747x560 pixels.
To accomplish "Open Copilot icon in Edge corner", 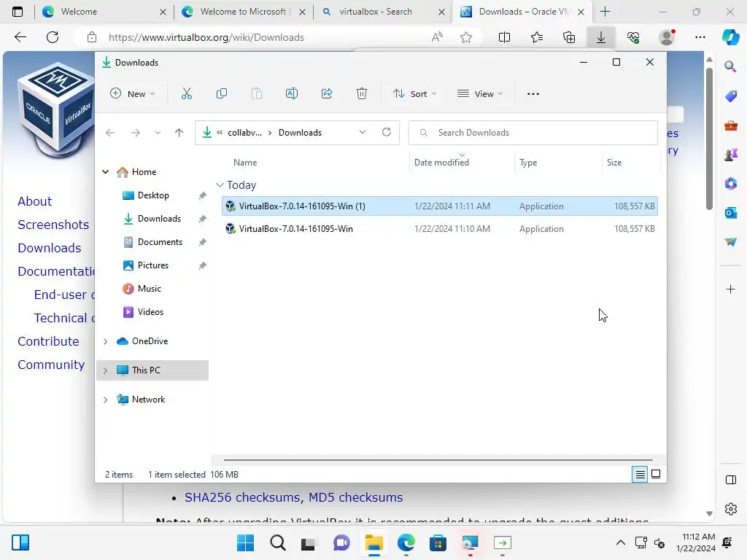I will (730, 36).
